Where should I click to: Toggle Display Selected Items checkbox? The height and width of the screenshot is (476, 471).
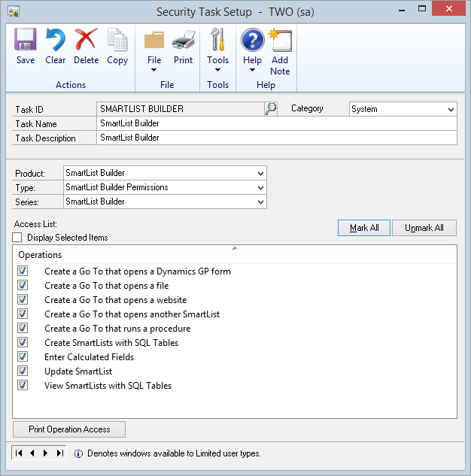(x=17, y=238)
